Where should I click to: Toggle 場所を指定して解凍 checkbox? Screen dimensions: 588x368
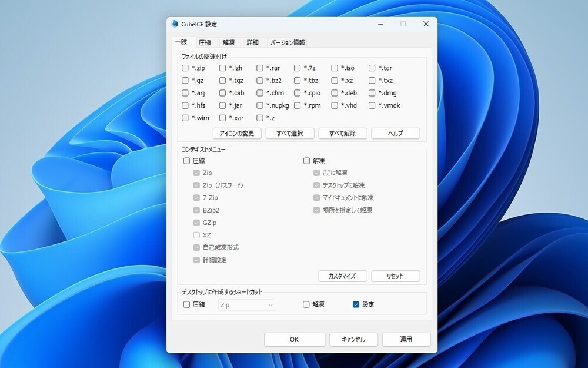pos(316,210)
